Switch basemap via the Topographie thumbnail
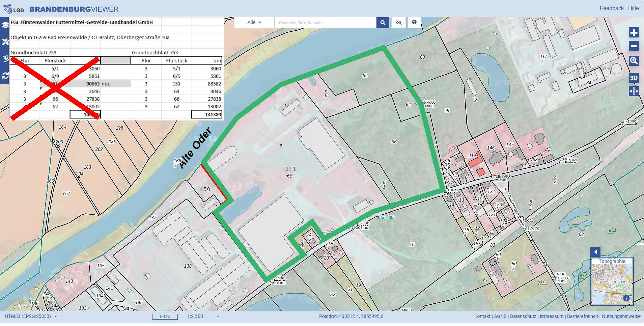The height and width of the screenshot is (326, 644). click(x=612, y=281)
